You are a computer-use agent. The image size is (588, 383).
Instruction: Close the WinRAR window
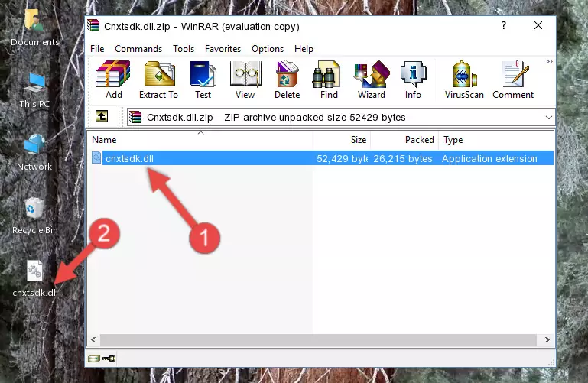[538, 25]
